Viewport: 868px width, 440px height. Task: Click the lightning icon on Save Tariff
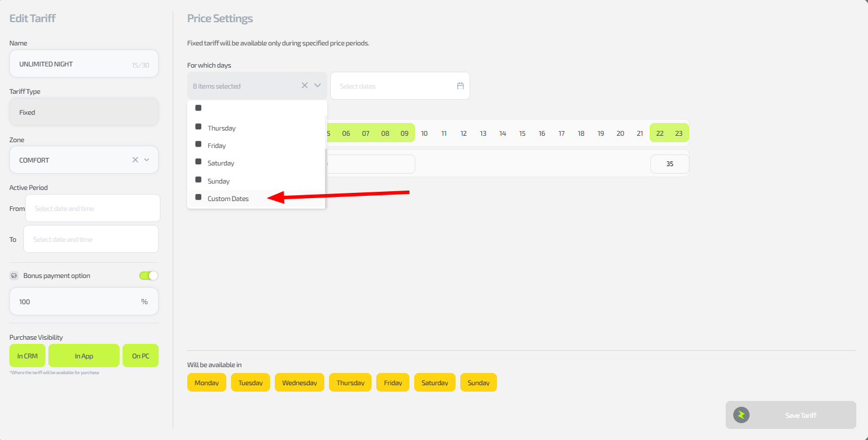[x=741, y=415]
